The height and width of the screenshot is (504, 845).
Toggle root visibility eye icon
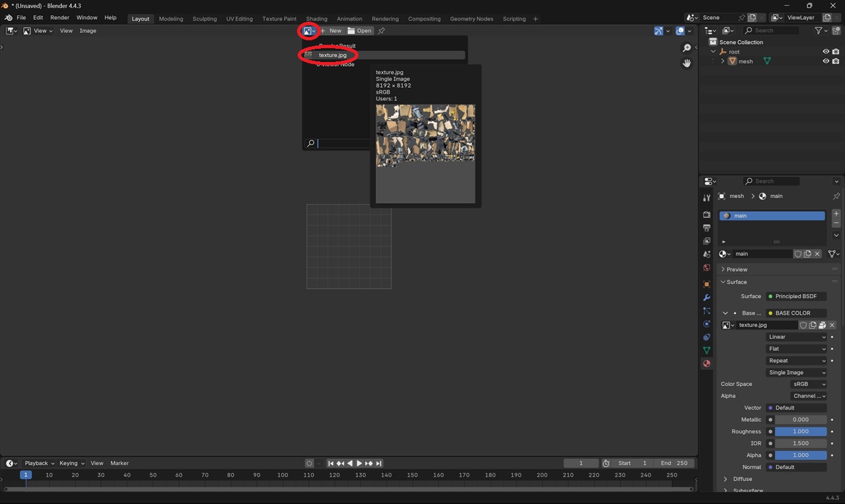(x=825, y=51)
